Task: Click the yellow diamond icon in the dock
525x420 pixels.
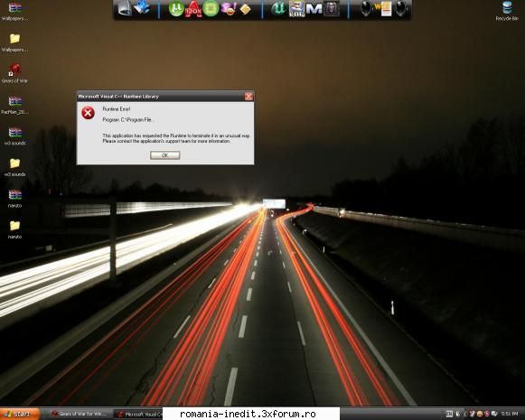Action: [x=246, y=9]
